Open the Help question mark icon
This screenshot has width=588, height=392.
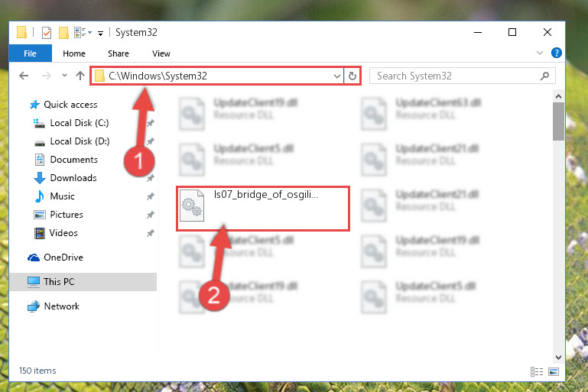tap(556, 53)
